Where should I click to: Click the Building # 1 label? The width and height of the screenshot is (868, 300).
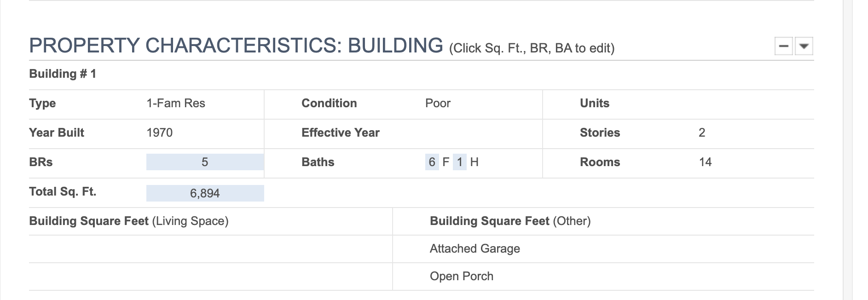(63, 74)
